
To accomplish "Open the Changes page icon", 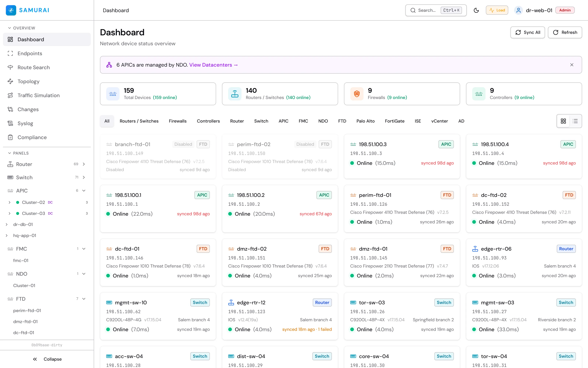I will pos(10,109).
